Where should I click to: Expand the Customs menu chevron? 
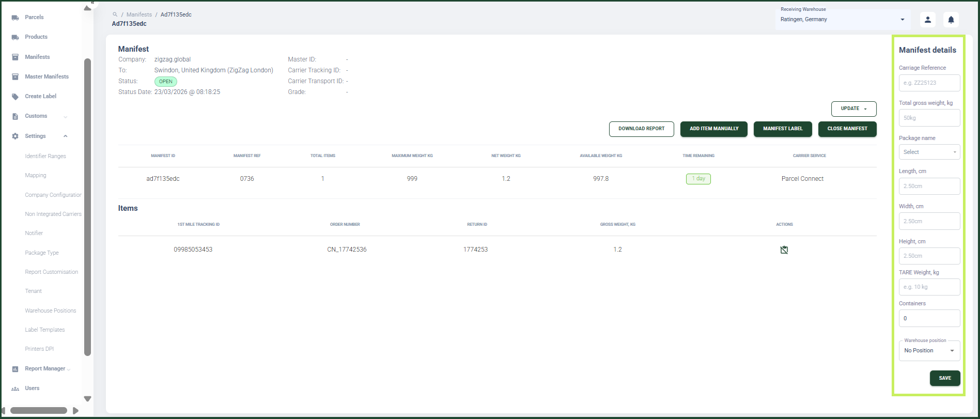coord(66,117)
